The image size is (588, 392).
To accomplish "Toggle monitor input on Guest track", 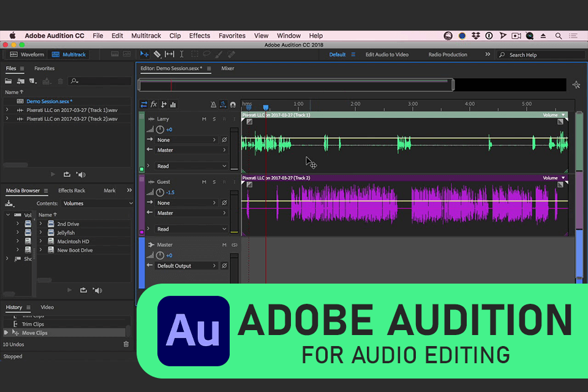I will pos(235,182).
